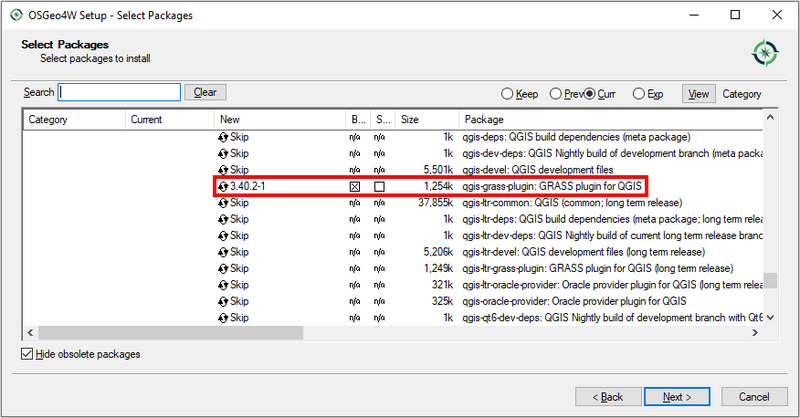Click the OSGeo4W compass logo
This screenshot has height=418, width=800.
click(x=765, y=52)
